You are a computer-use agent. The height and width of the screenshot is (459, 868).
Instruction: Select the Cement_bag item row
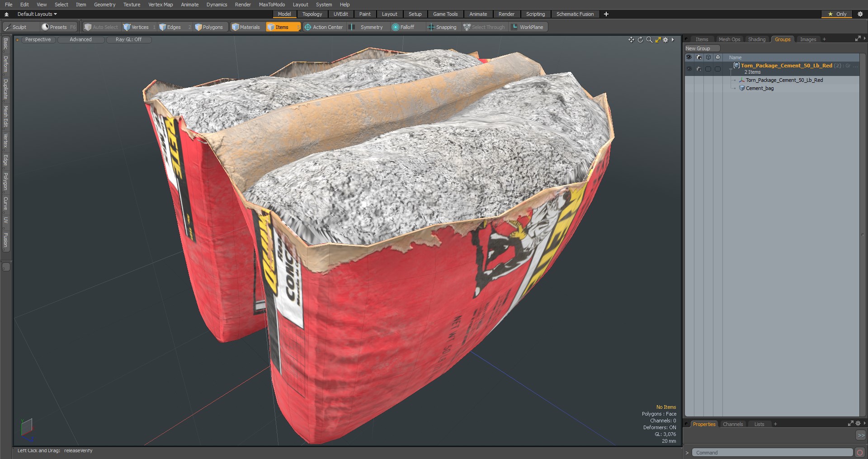[772, 88]
